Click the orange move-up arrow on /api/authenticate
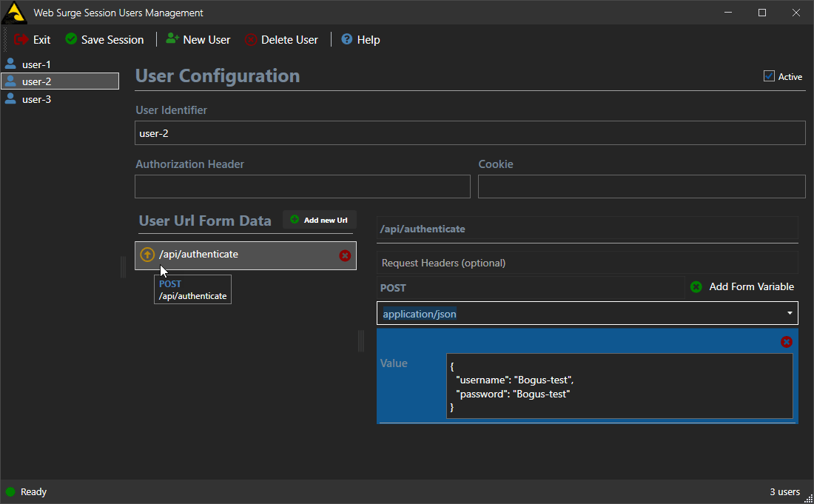Screen dimensions: 814x504 click(x=147, y=254)
